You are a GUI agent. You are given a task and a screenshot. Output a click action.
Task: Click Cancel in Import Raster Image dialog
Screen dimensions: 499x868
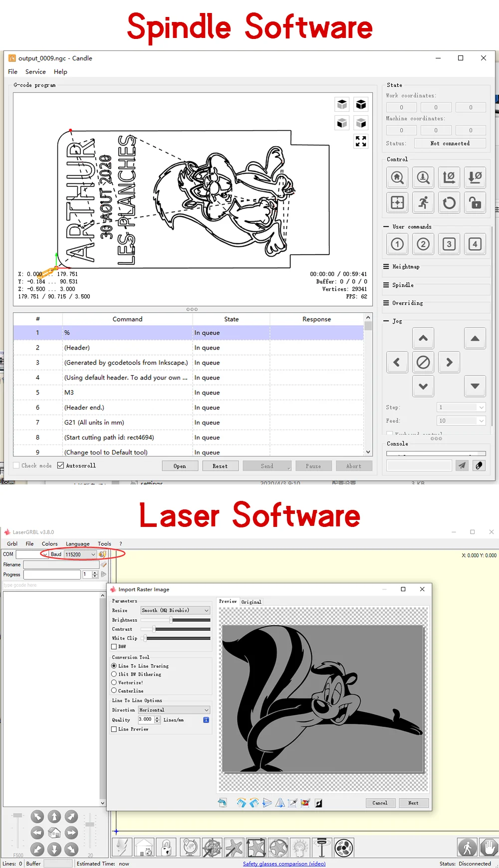coord(380,803)
